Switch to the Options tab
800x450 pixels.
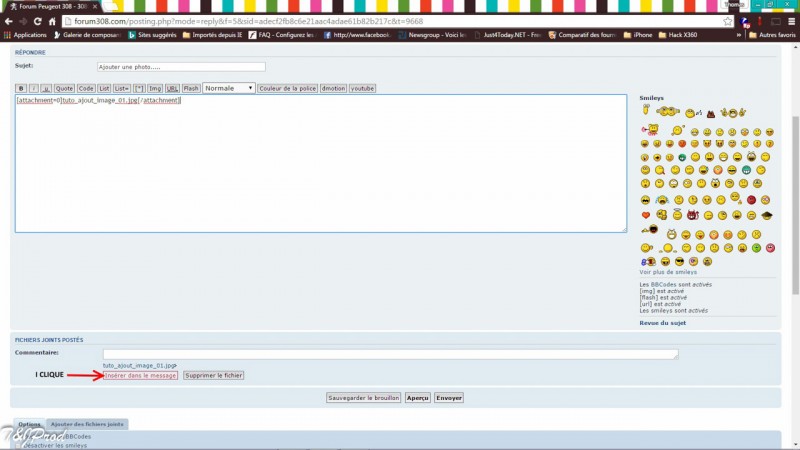29,424
